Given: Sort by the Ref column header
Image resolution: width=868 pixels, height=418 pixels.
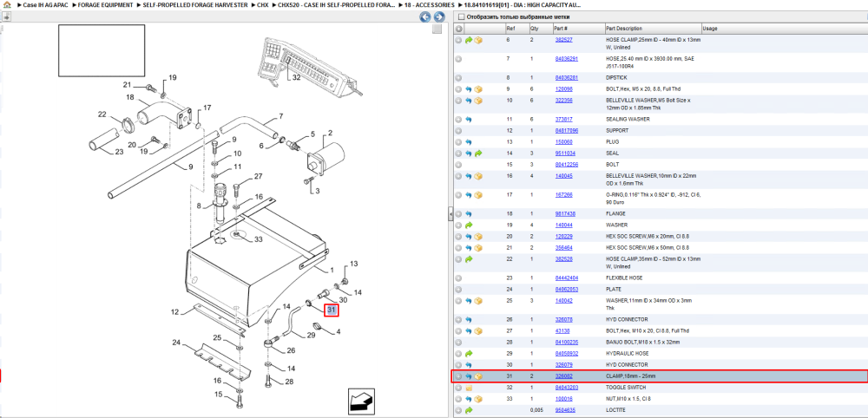Looking at the screenshot, I should (516, 29).
